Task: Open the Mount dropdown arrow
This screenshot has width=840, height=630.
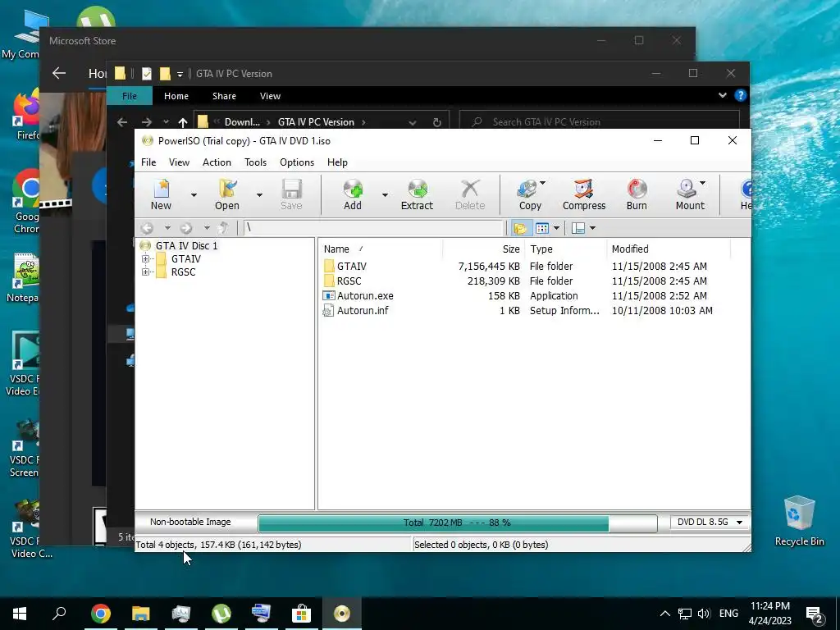Action: pos(702,183)
